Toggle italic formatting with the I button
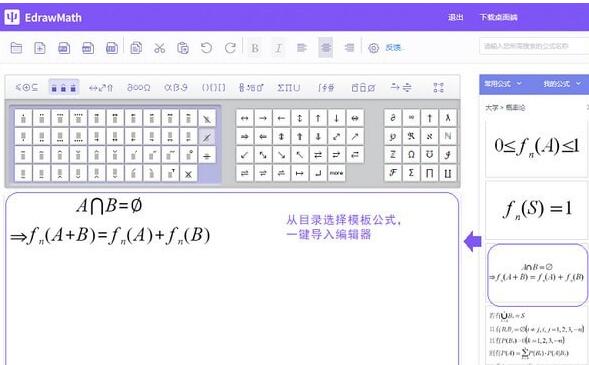 278,48
